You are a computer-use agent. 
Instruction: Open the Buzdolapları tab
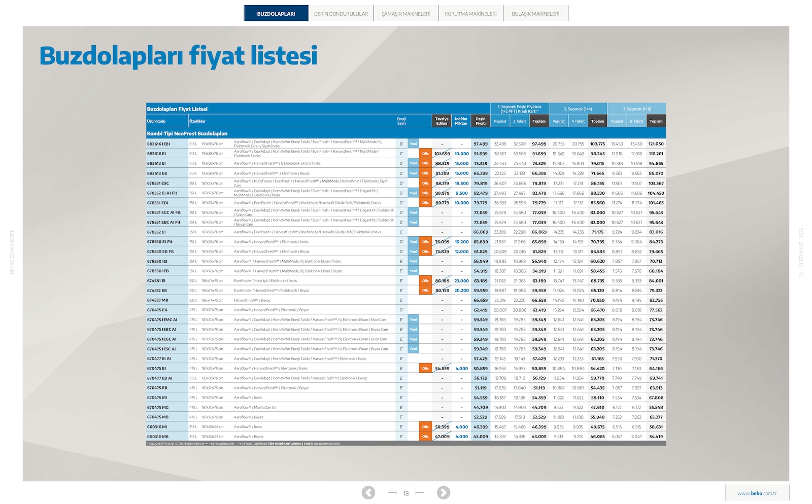[276, 14]
